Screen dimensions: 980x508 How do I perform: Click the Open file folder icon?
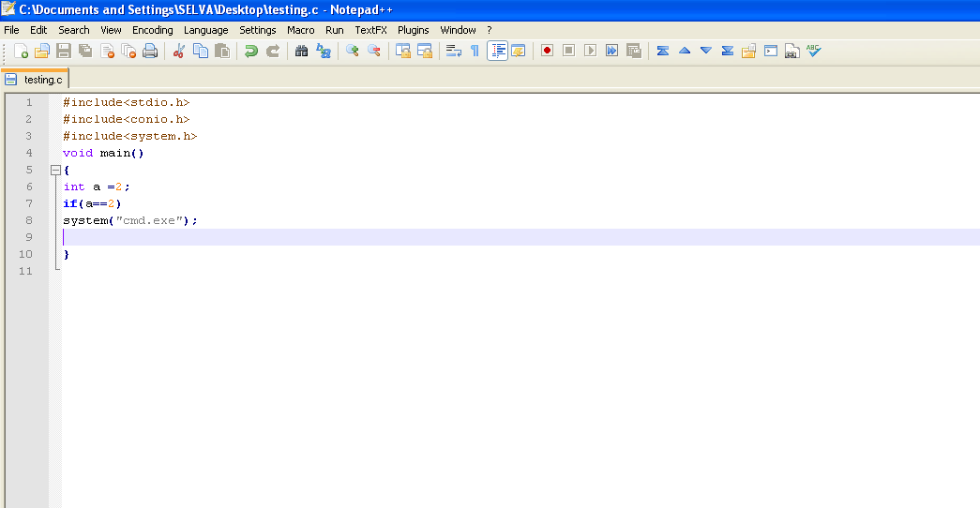(42, 51)
